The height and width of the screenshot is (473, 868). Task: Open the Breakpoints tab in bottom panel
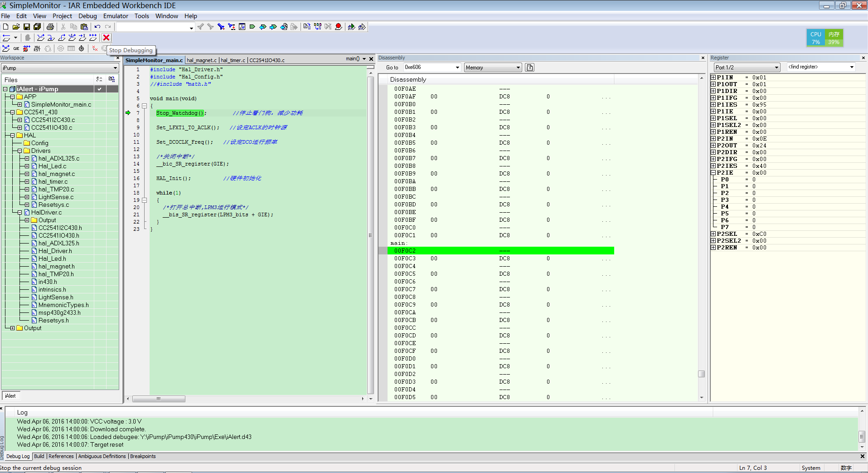[143, 456]
